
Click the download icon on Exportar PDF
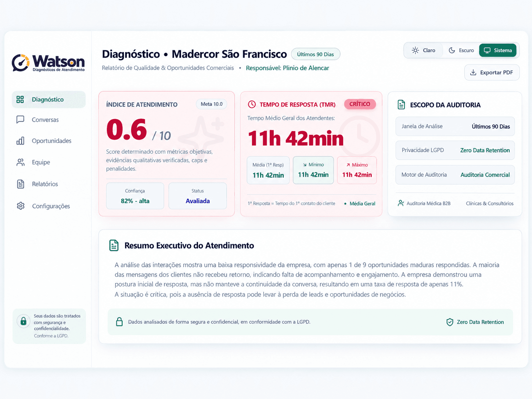pyautogui.click(x=473, y=72)
